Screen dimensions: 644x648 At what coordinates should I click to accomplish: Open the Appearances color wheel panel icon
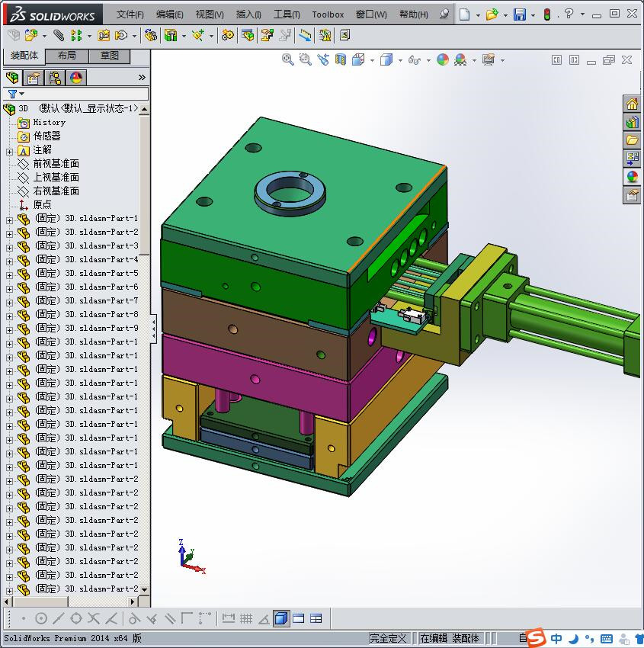(74, 77)
